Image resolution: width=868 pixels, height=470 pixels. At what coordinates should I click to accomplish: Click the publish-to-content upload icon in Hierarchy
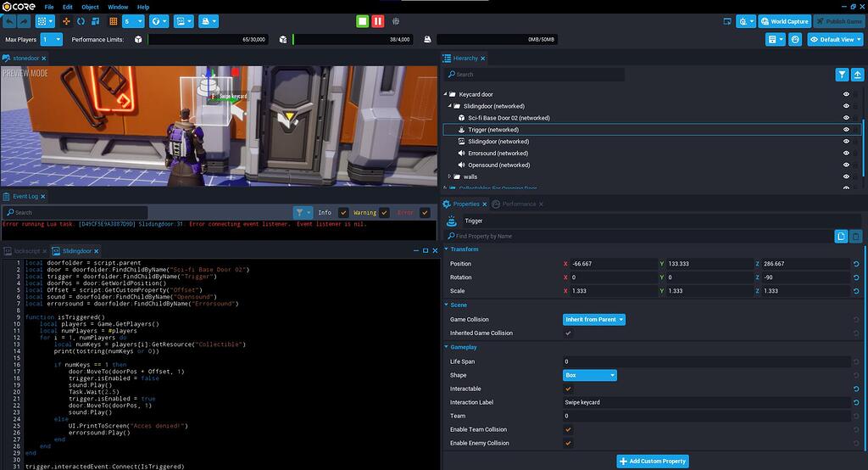[x=857, y=75]
